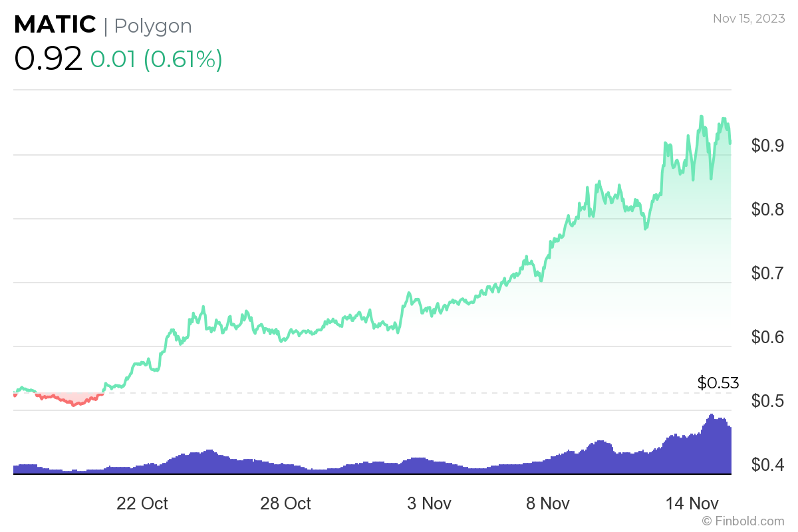Screen dimensions: 798x532
Task: Select the current price 0.92
Action: [x=48, y=59]
